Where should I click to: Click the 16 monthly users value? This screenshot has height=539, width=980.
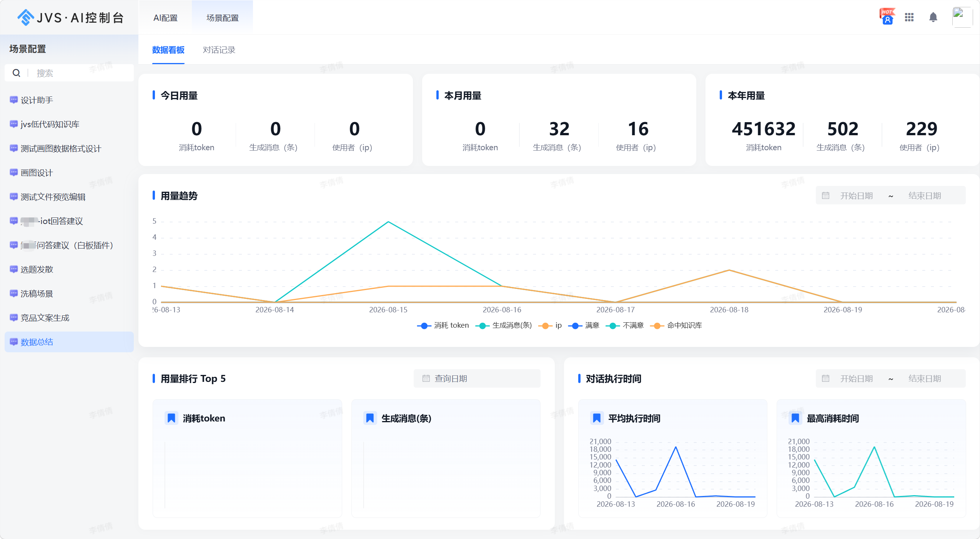pos(638,129)
